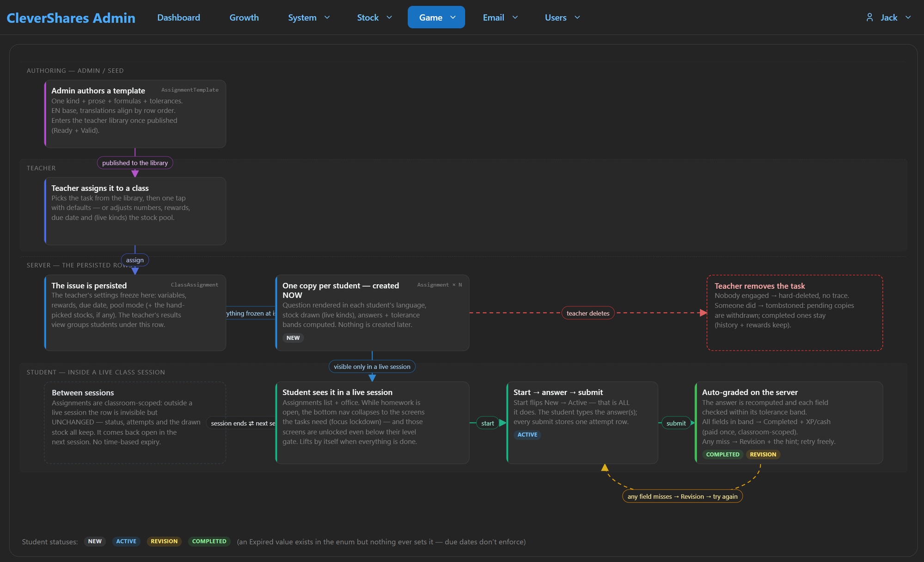Select the 'Admin authors a template' card
The width and height of the screenshot is (924, 562).
(x=135, y=114)
